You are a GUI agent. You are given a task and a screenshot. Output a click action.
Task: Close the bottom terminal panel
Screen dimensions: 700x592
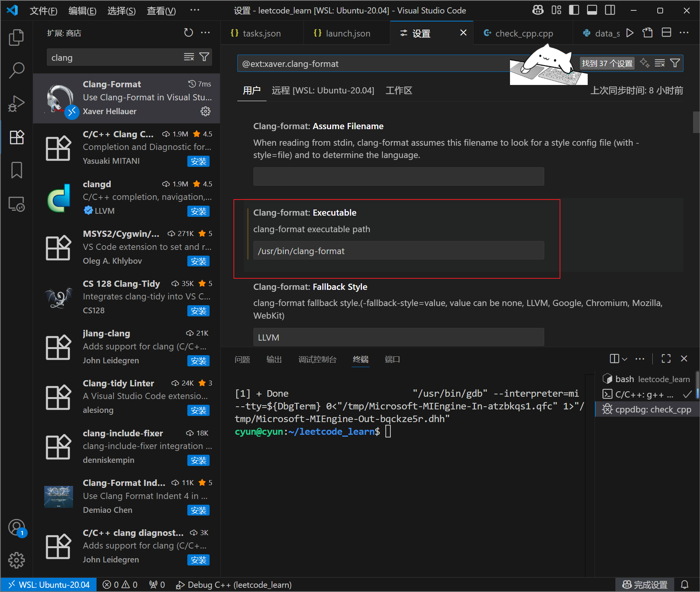point(684,359)
